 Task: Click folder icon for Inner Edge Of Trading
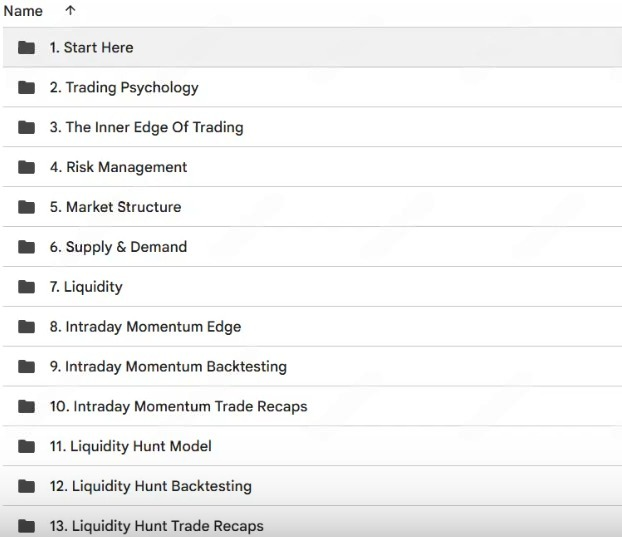(x=27, y=127)
